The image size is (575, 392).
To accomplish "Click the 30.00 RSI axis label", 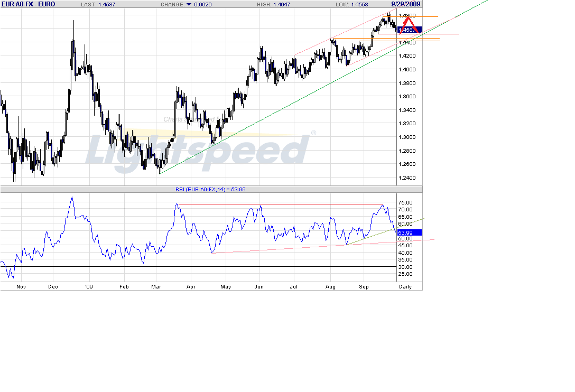I will (x=405, y=267).
